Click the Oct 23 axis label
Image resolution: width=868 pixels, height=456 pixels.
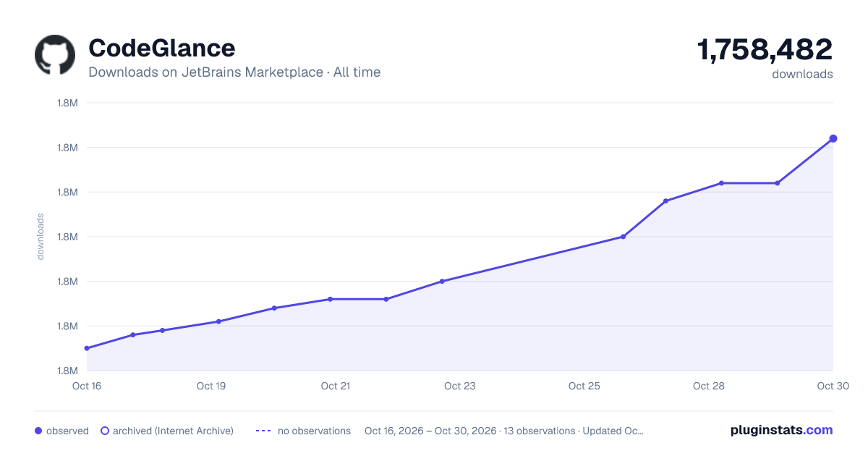pyautogui.click(x=460, y=386)
